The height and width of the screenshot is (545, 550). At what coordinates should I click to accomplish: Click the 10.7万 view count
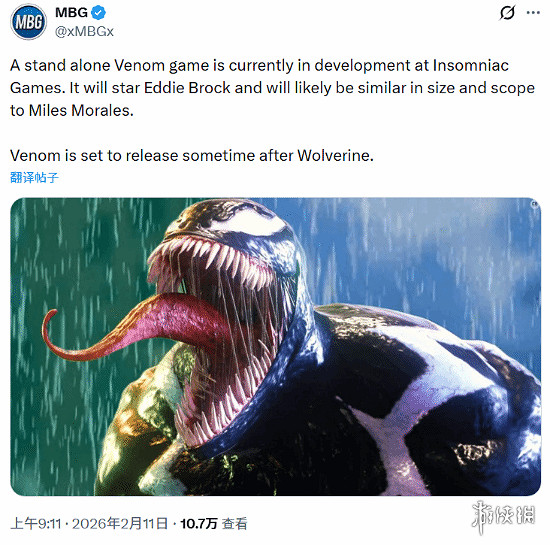pos(199,524)
